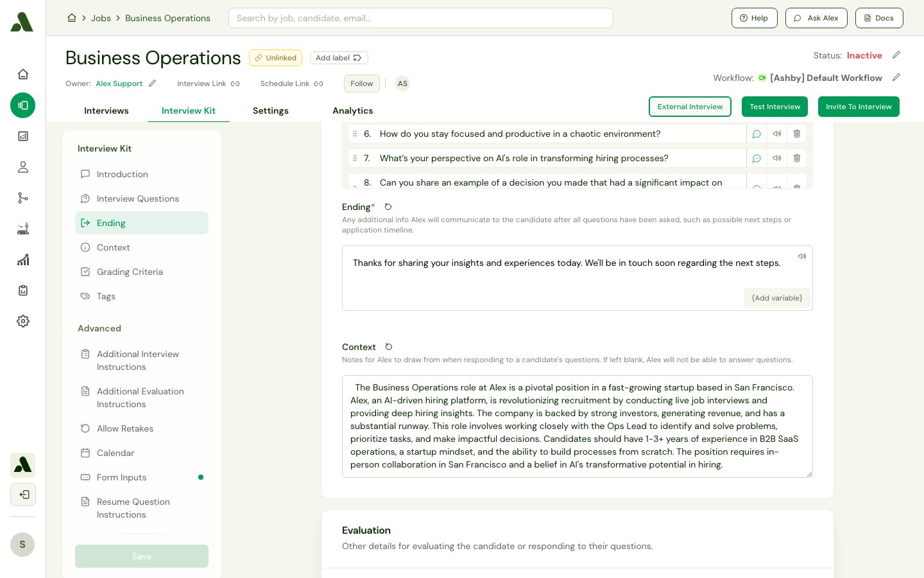Open the Analytics tab
The width and height of the screenshot is (924, 578).
(x=353, y=110)
